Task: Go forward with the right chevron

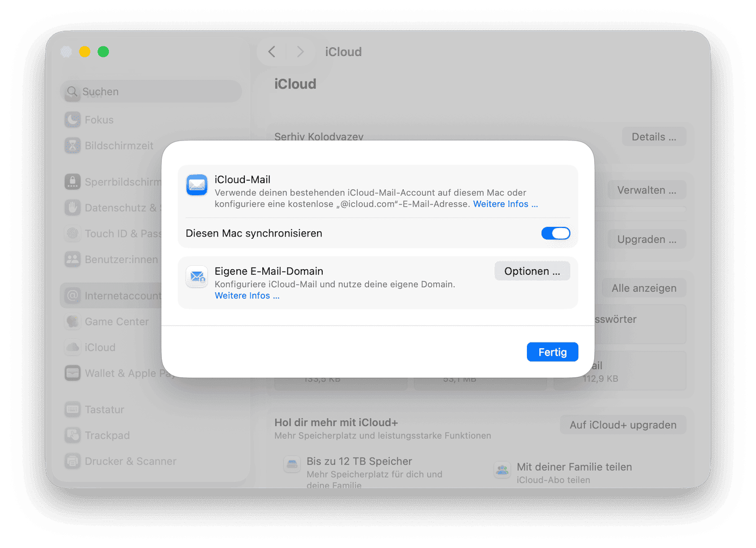Action: [x=300, y=52]
